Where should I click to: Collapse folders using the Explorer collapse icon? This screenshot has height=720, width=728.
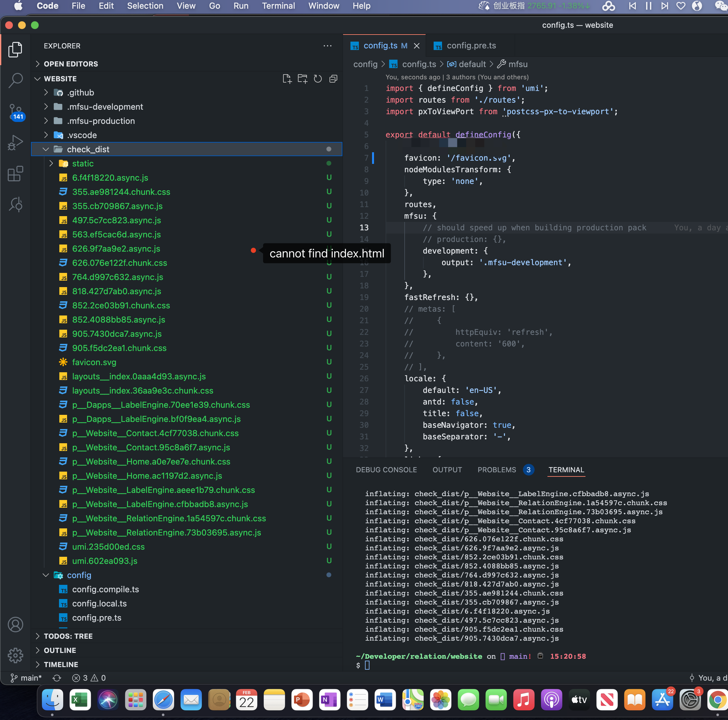point(333,79)
